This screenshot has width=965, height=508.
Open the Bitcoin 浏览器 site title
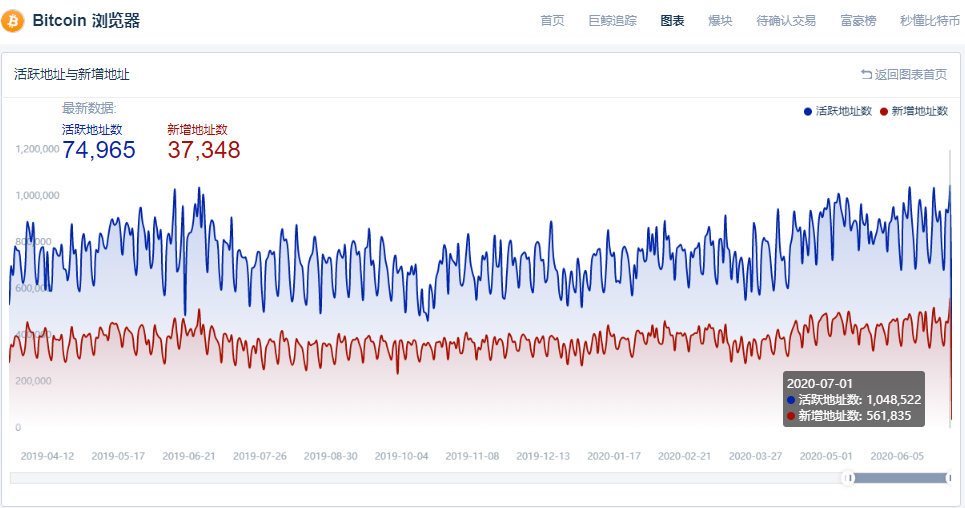tap(86, 21)
